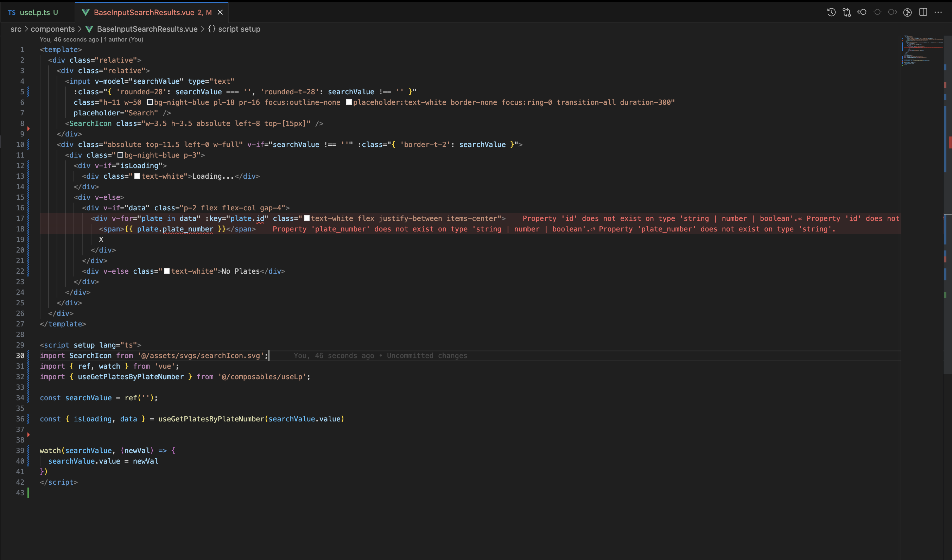Click the curly braces script setup breadcrumb
Viewport: 952px width, 560px height.
pos(234,29)
